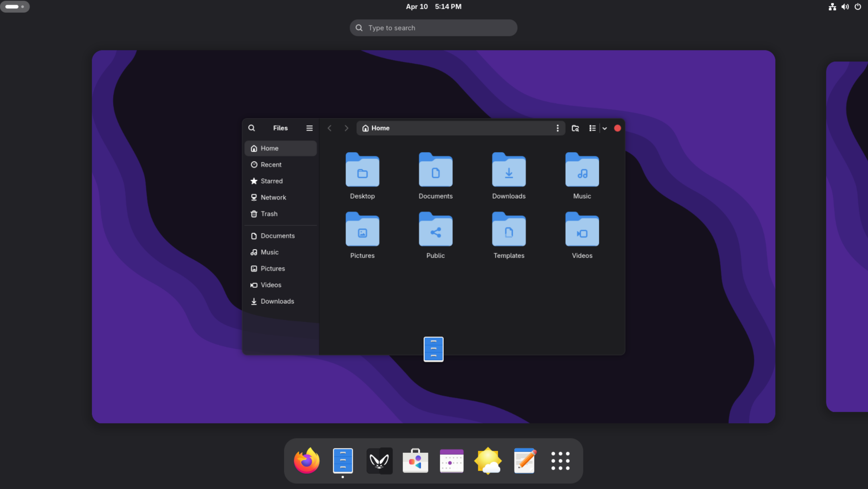Switch to the second workspace thumbnail
Screen dimensions: 868x489
click(x=847, y=237)
